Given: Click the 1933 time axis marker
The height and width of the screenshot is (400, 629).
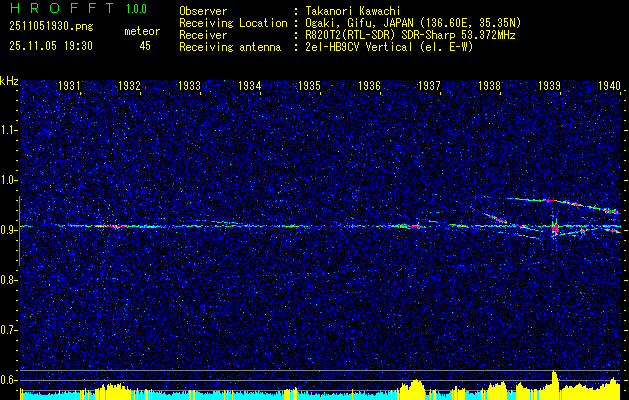Looking at the screenshot, I should (189, 86).
